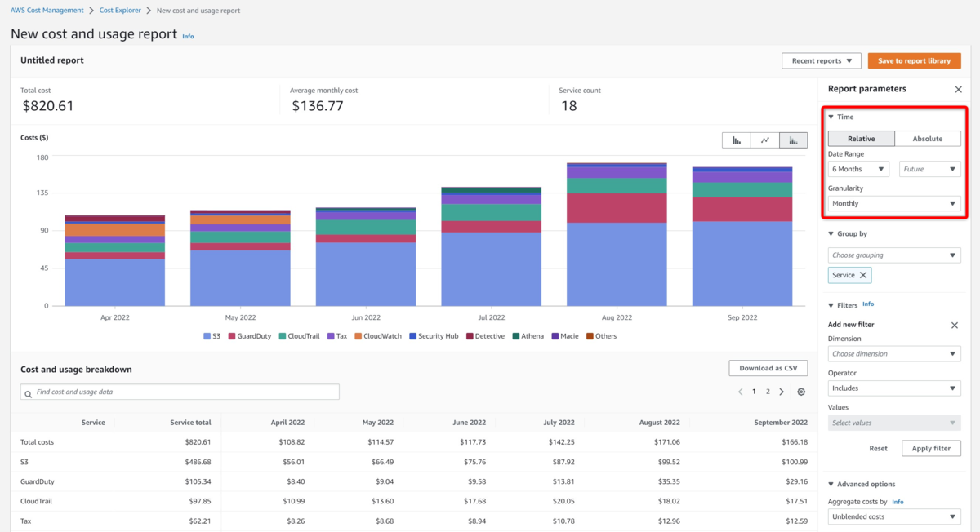Click the Cost Explorer breadcrumb
980x532 pixels.
coord(120,10)
